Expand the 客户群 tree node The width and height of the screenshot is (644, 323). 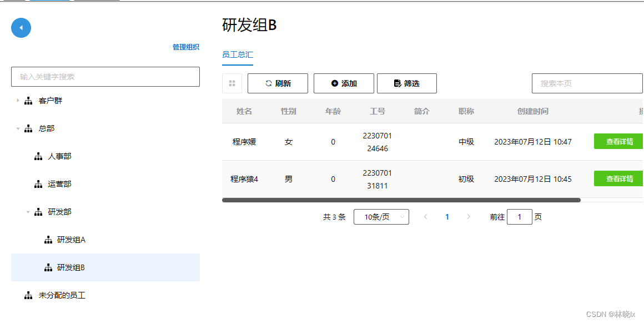pos(18,101)
